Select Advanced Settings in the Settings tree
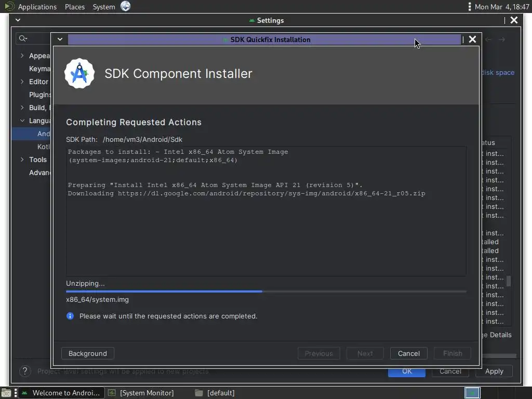532x399 pixels. (x=39, y=172)
